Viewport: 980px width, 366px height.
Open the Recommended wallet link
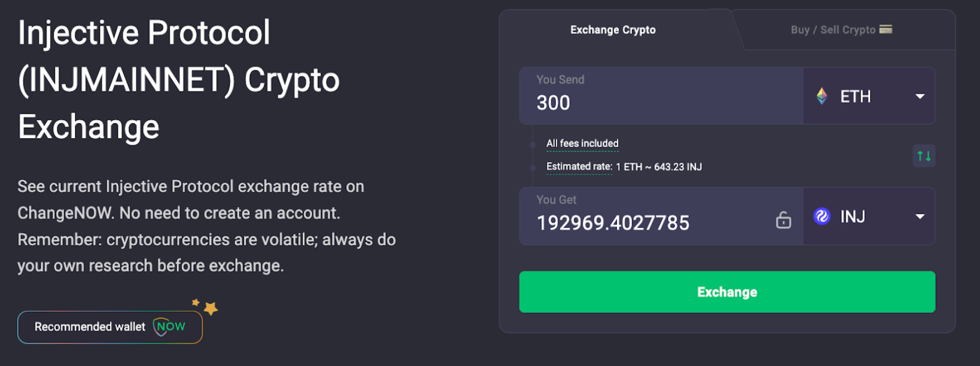[x=109, y=327]
